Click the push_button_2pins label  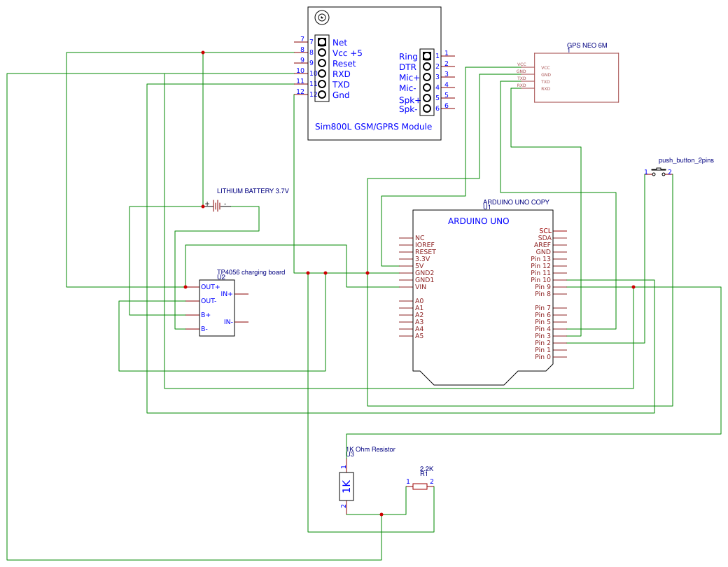pyautogui.click(x=686, y=160)
